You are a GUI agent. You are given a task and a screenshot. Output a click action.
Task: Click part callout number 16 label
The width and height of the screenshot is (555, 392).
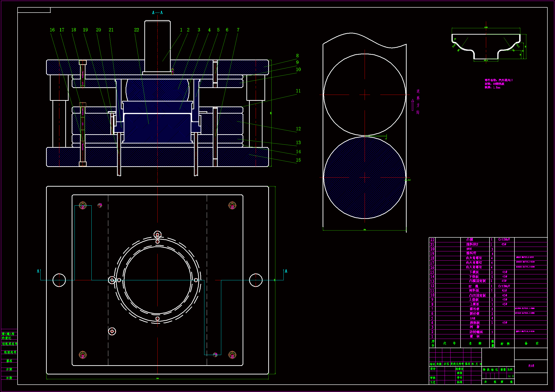[52, 30]
